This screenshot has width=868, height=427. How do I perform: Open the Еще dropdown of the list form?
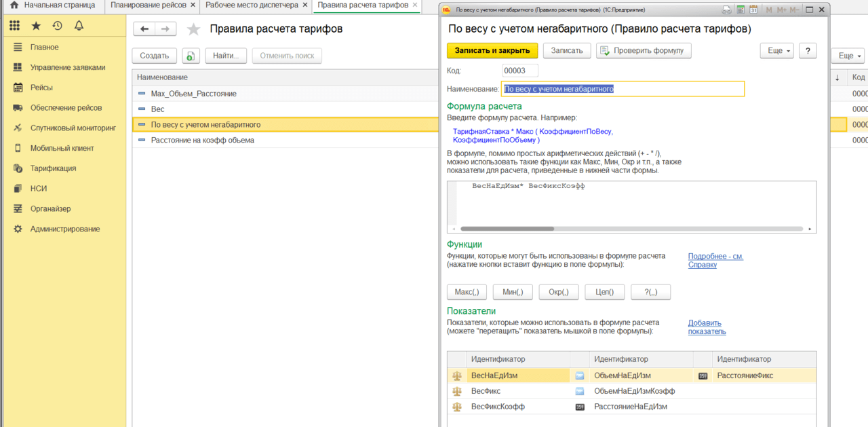pos(850,56)
